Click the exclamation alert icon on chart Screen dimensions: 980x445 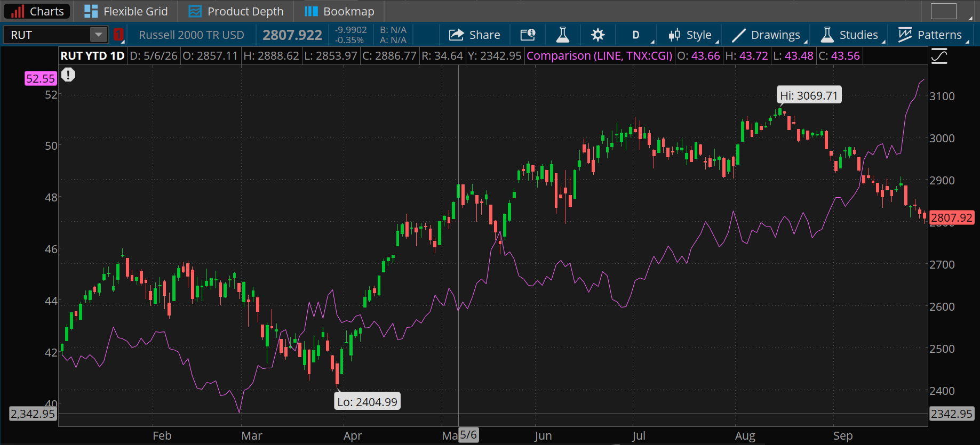coord(68,75)
